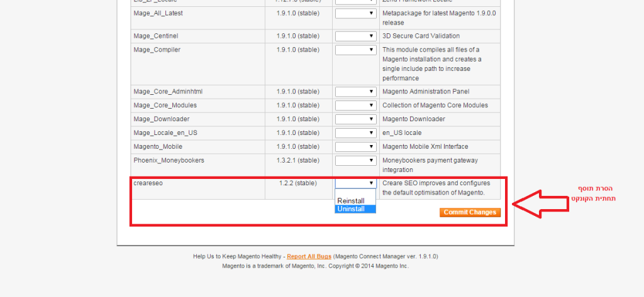Click the 3D Secure Card Validation description
644x297 pixels.
tap(421, 36)
